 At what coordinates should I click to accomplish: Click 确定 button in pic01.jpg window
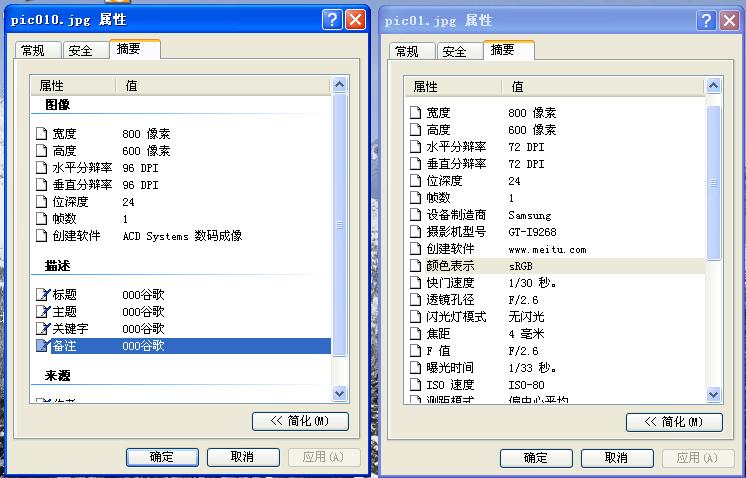tap(536, 458)
